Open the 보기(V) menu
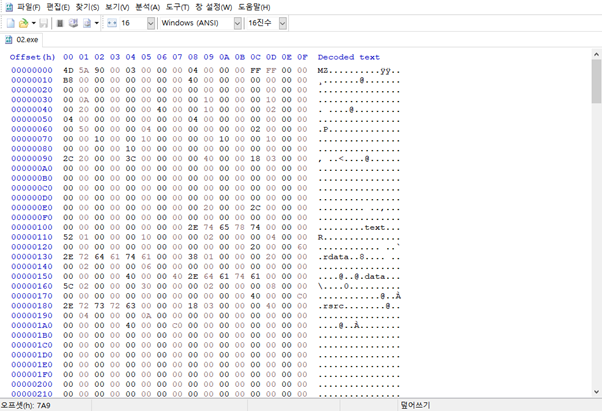Image resolution: width=602 pixels, height=411 pixels. 117,7
